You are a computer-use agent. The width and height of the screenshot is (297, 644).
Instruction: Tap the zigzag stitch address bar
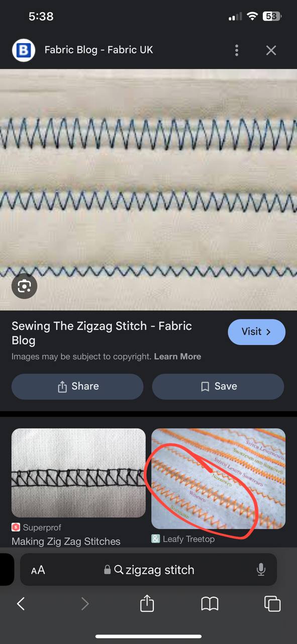coord(148,570)
